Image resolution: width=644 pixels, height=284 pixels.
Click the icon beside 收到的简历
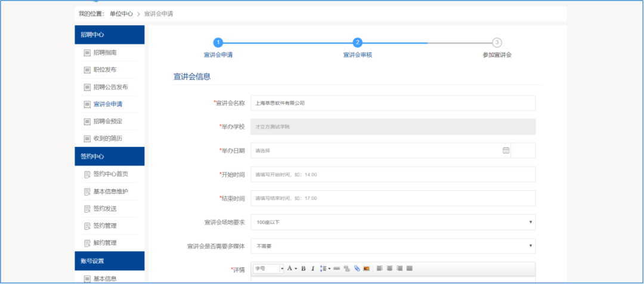tap(86, 139)
